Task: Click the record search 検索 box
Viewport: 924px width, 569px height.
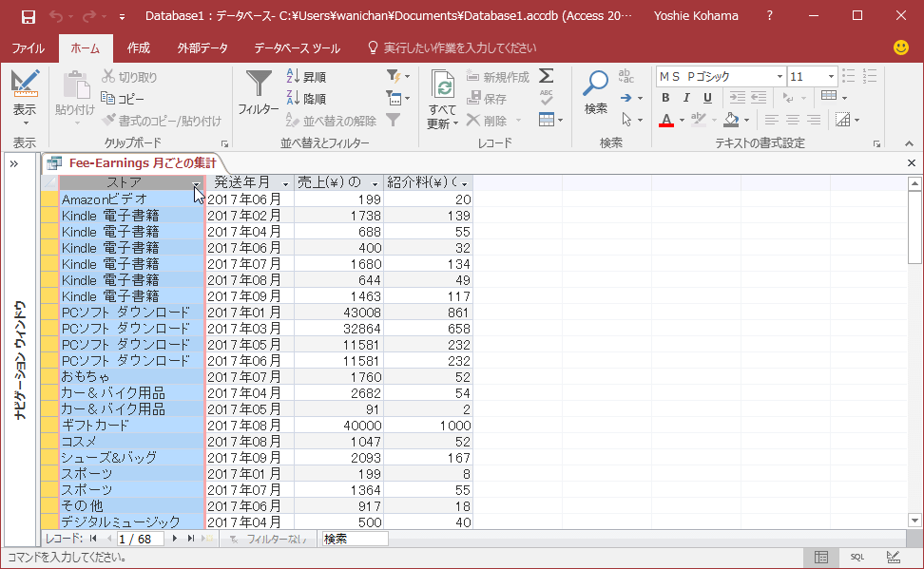Action: [355, 539]
